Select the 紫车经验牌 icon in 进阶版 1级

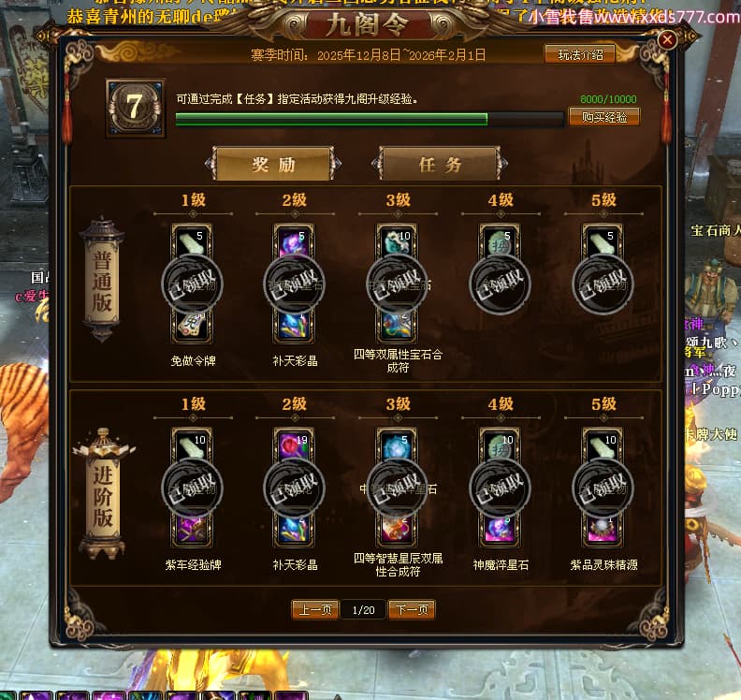[192, 530]
